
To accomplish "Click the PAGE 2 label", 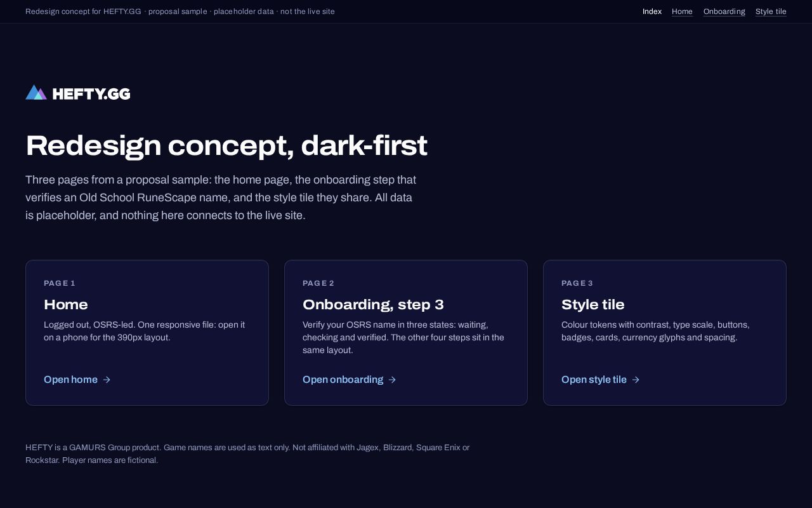I will [318, 283].
